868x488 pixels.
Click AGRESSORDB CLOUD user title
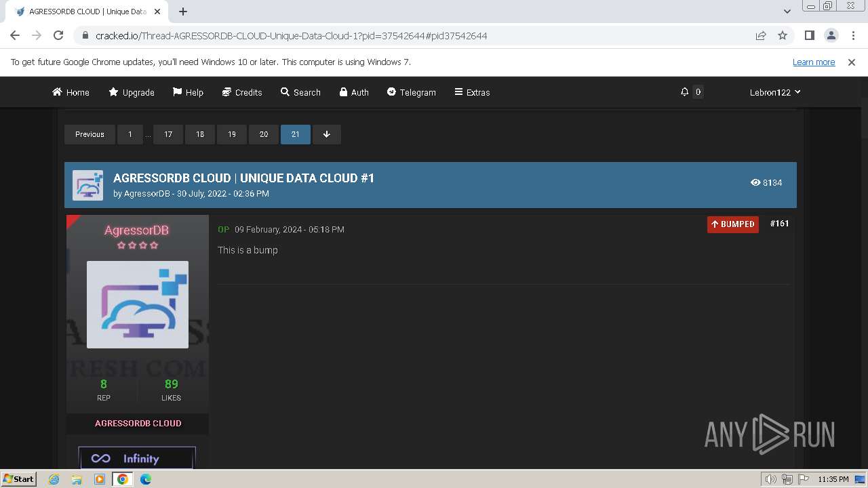click(138, 423)
